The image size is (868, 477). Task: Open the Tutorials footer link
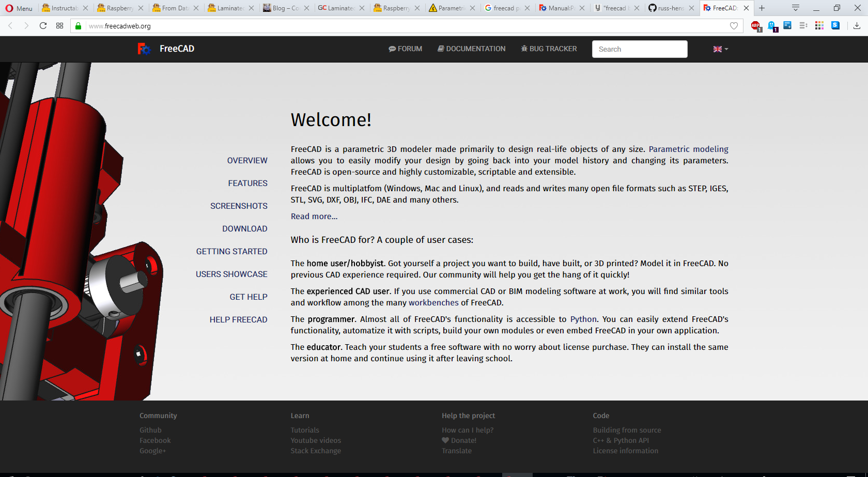305,430
